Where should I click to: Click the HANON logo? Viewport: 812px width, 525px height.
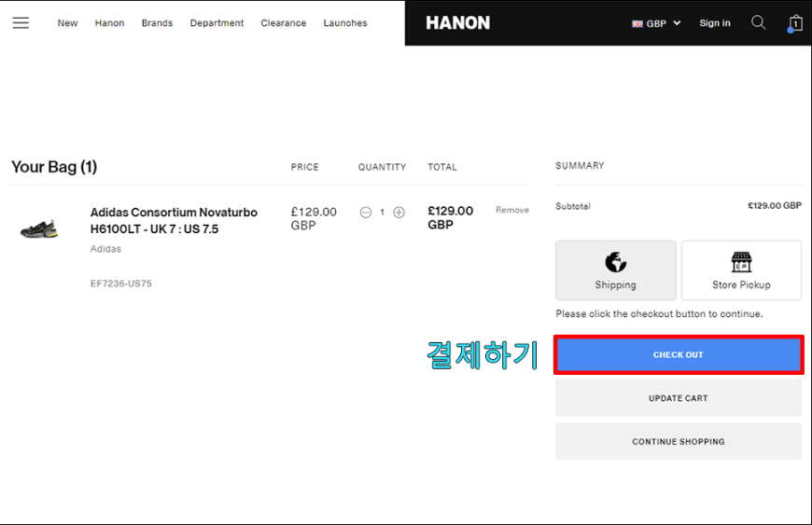457,22
